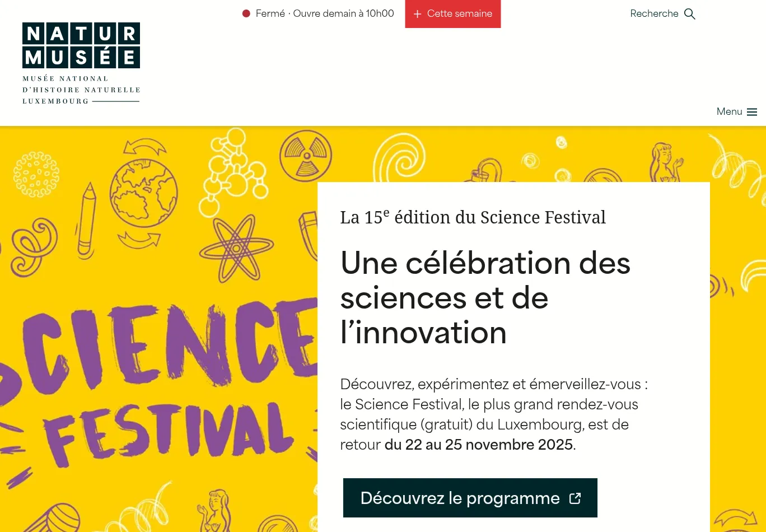The image size is (766, 532).
Task: Click the external link icon on programme button
Action: [x=575, y=498]
